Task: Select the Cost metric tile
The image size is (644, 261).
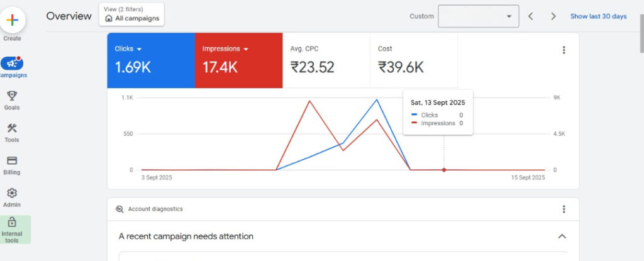Action: [414, 60]
